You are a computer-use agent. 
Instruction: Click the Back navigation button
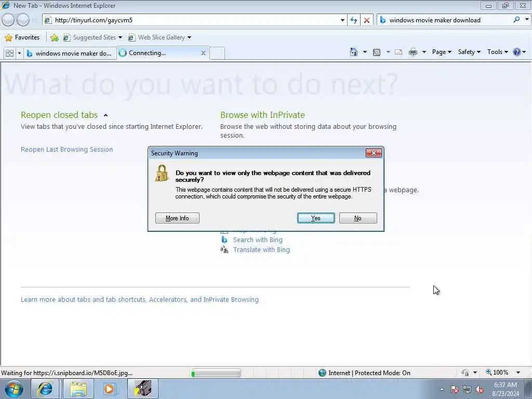coord(8,20)
